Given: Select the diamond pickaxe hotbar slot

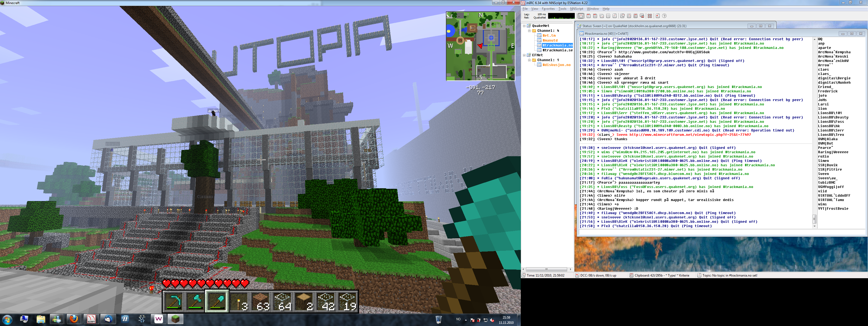Looking at the screenshot, I should (x=174, y=301).
